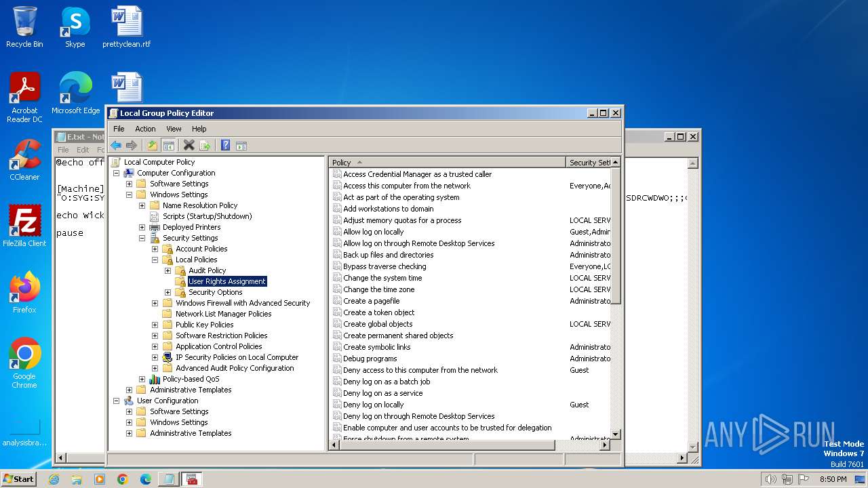This screenshot has height=488, width=868.
Task: Open the View menu in Group Policy Editor
Action: 174,129
